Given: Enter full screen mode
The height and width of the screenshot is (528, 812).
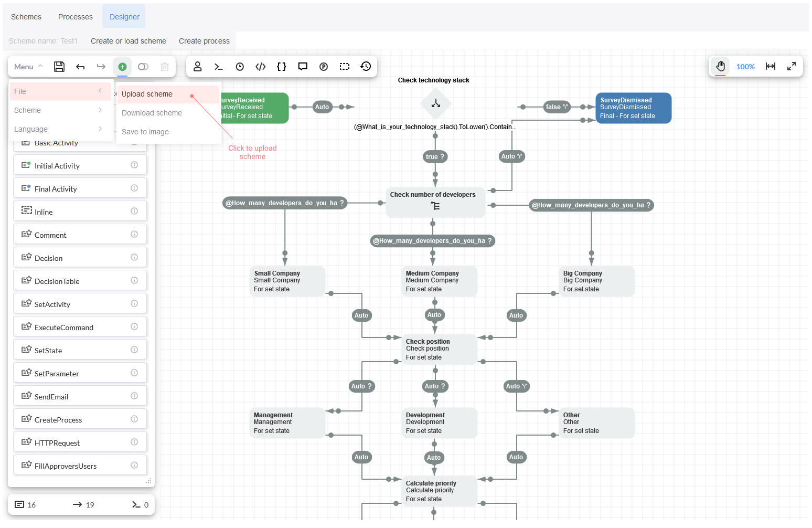Looking at the screenshot, I should 792,66.
